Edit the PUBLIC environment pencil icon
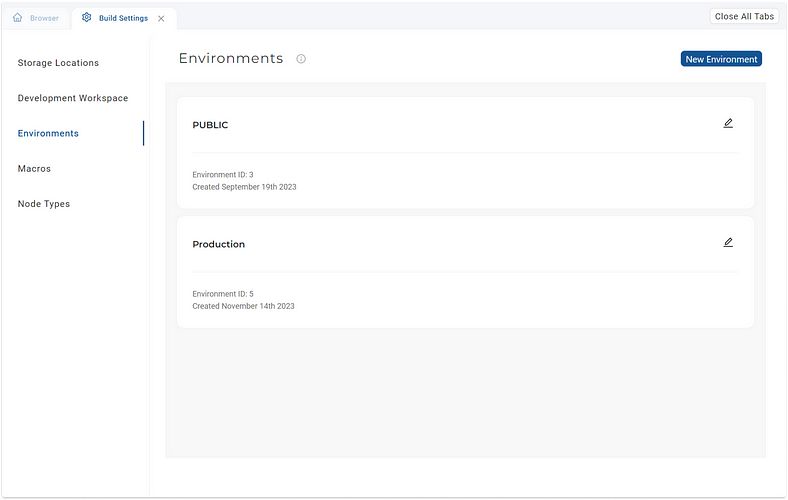Image resolution: width=788 pixels, height=500 pixels. (x=728, y=123)
